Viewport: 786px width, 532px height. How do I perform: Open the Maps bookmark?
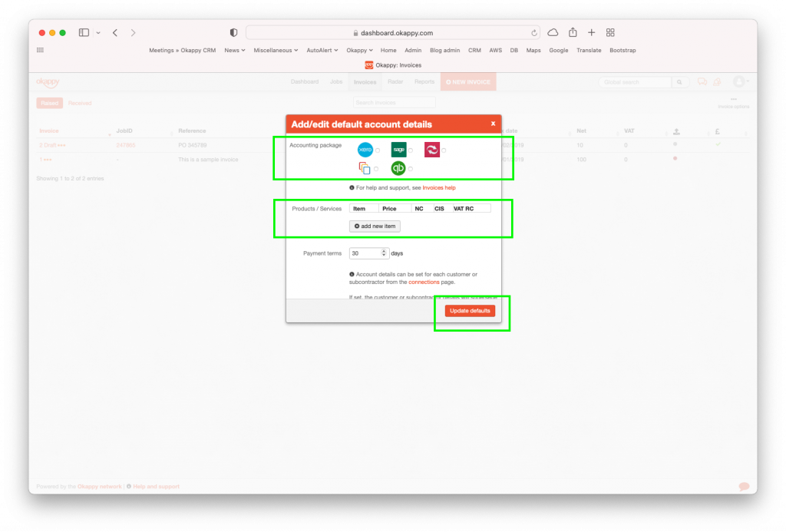click(533, 50)
